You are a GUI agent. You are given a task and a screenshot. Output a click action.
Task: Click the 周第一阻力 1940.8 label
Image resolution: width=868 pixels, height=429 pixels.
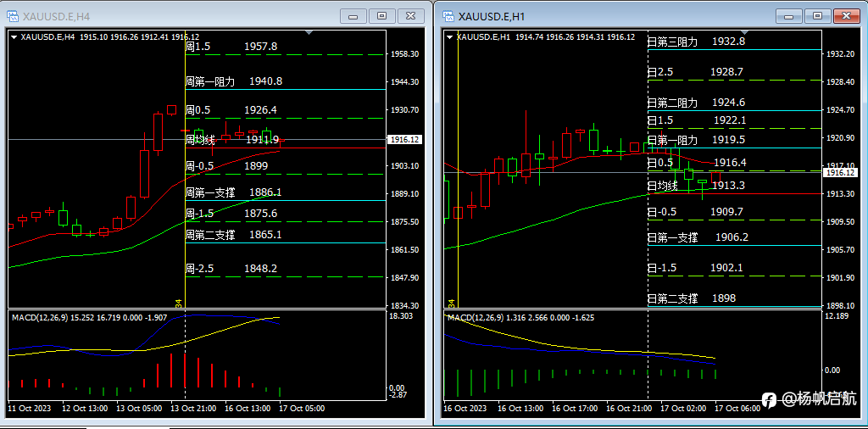pos(234,81)
